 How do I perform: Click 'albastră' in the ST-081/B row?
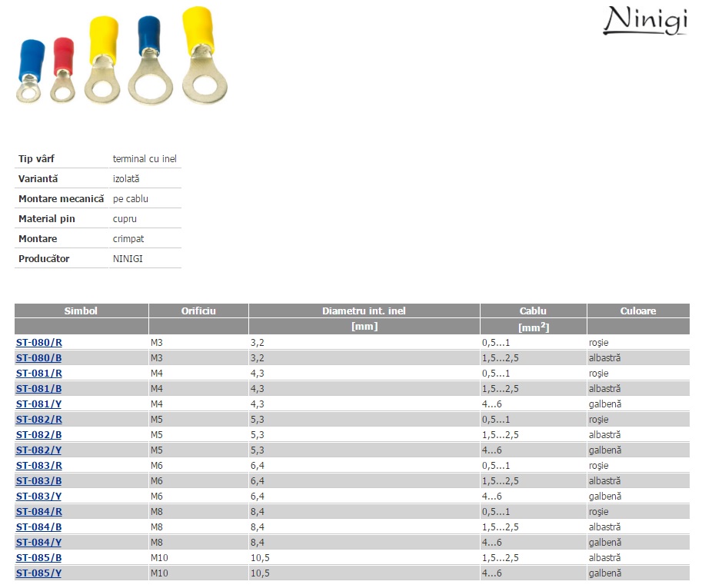click(x=605, y=389)
